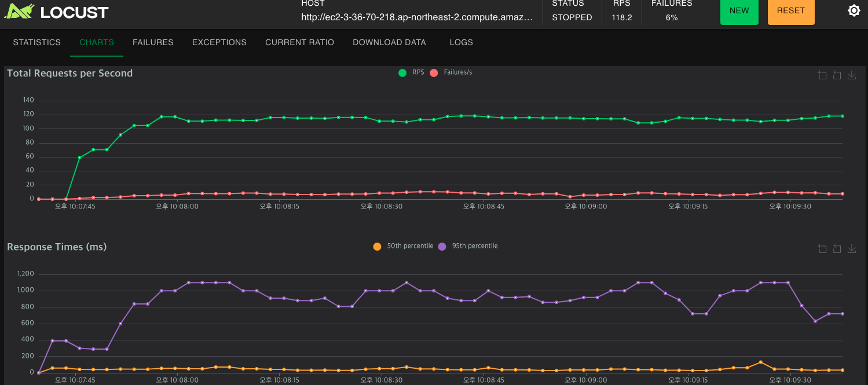
Task: Download Response Times chart image
Action: pyautogui.click(x=852, y=249)
